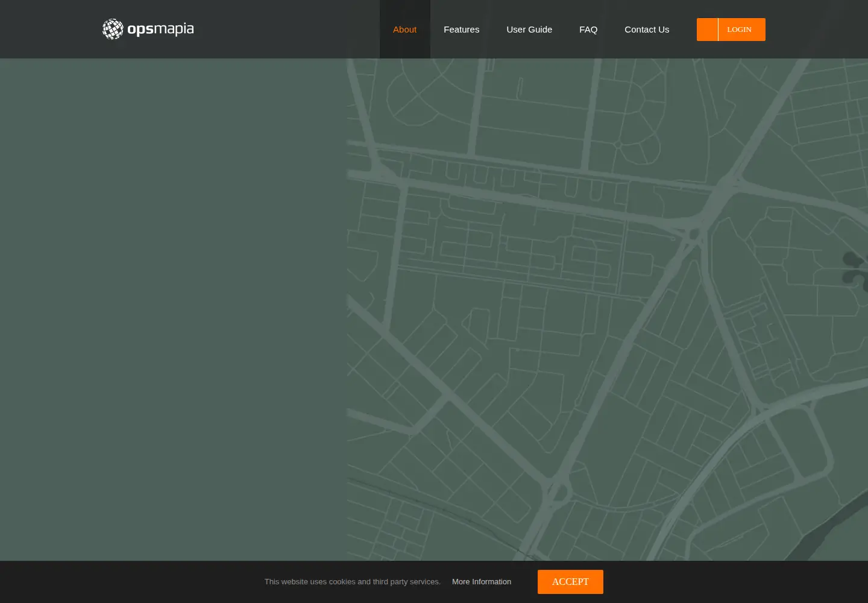The width and height of the screenshot is (868, 603).
Task: Open the About menu item
Action: (x=404, y=30)
